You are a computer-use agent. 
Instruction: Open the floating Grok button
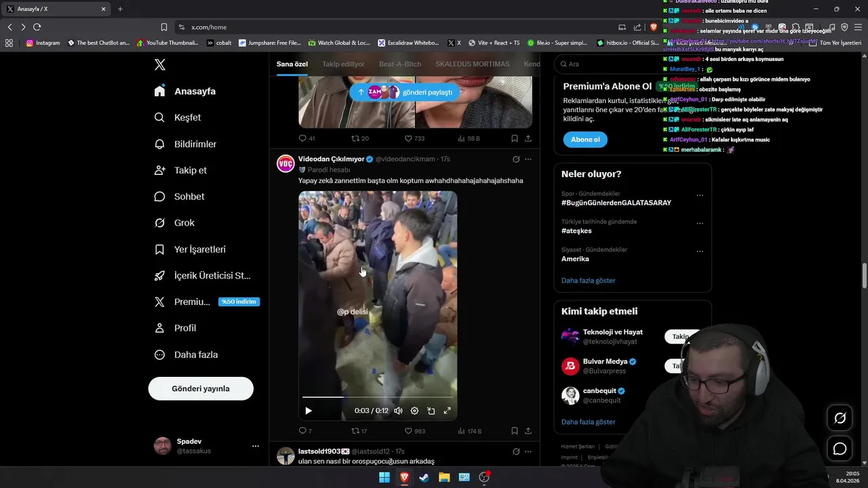(x=840, y=418)
